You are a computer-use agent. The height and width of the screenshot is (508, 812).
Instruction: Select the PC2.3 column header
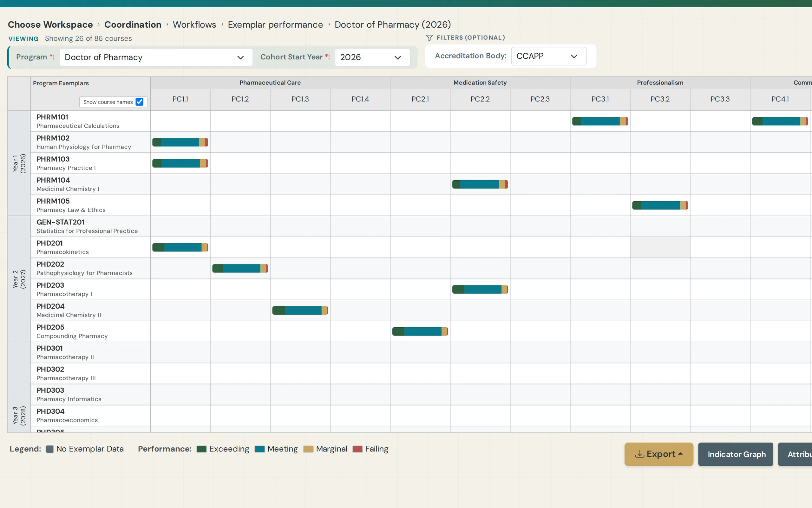click(x=540, y=99)
